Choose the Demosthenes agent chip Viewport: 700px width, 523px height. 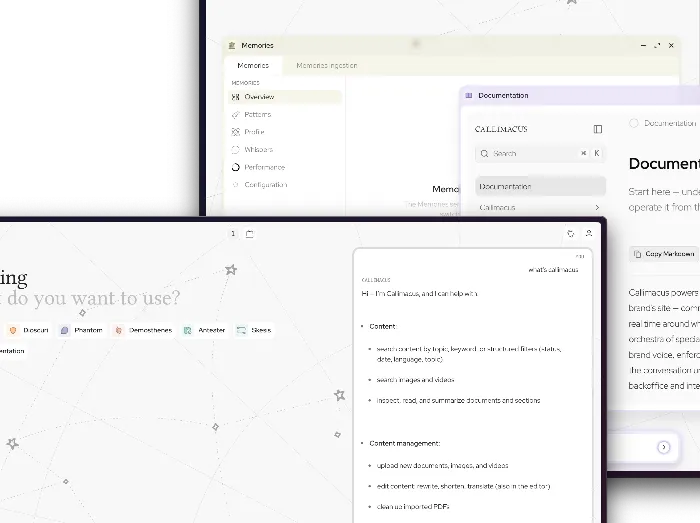142,330
